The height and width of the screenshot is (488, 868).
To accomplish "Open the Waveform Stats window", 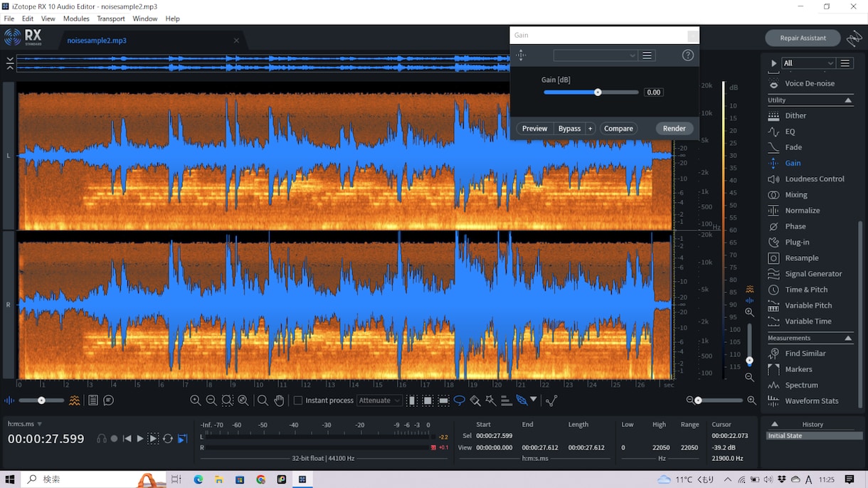I will [x=812, y=401].
